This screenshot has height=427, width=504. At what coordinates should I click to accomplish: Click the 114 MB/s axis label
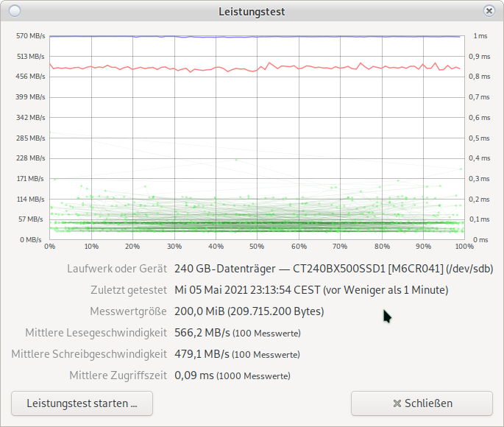coord(31,199)
